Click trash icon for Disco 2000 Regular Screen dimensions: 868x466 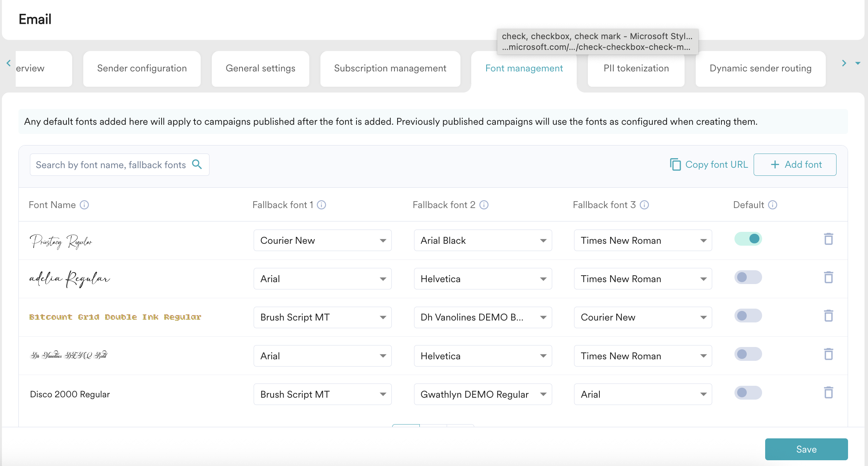coord(828,393)
